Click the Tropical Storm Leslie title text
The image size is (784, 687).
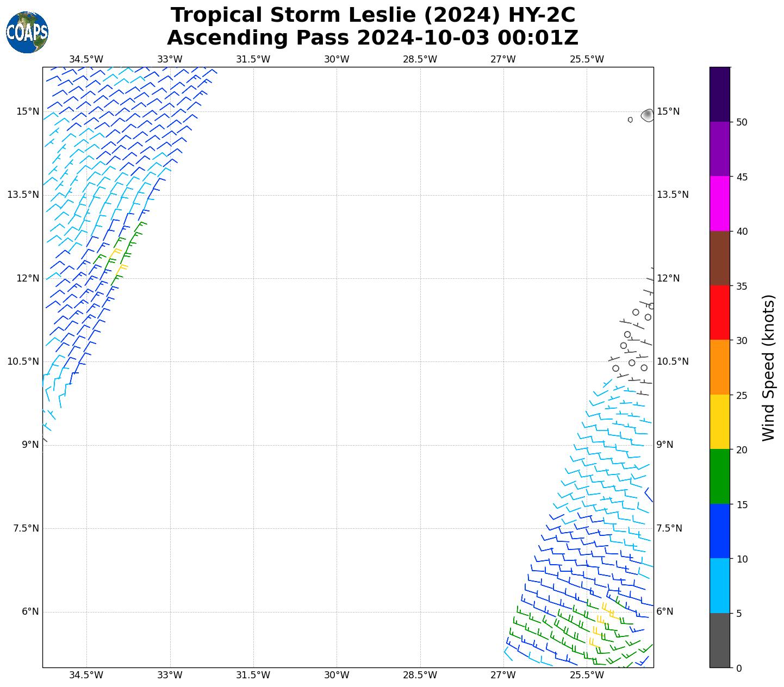(372, 15)
